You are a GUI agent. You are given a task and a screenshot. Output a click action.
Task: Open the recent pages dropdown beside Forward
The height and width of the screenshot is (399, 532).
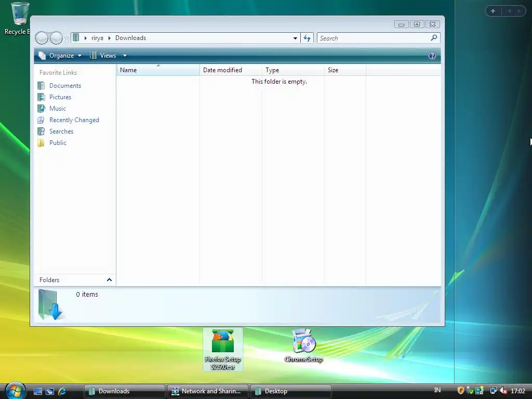(66, 38)
